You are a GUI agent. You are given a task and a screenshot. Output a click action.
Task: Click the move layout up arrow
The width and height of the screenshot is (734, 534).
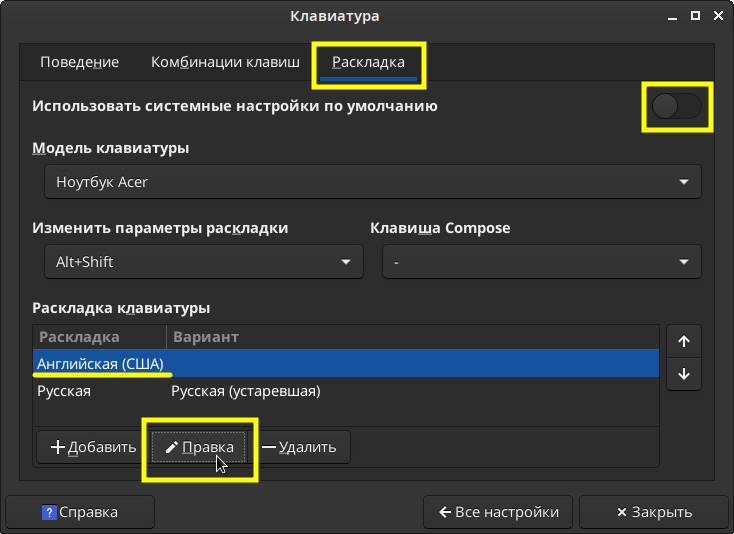pos(684,341)
